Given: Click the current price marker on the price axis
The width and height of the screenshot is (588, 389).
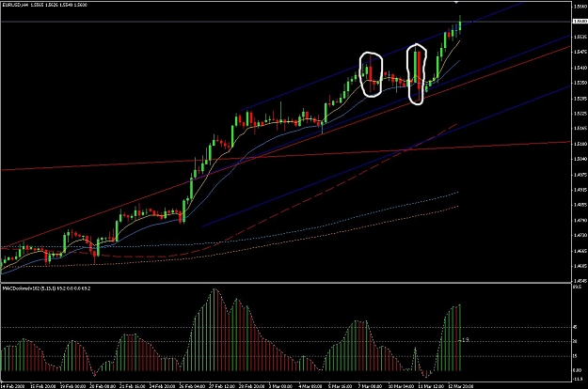Looking at the screenshot, I should 580,22.
